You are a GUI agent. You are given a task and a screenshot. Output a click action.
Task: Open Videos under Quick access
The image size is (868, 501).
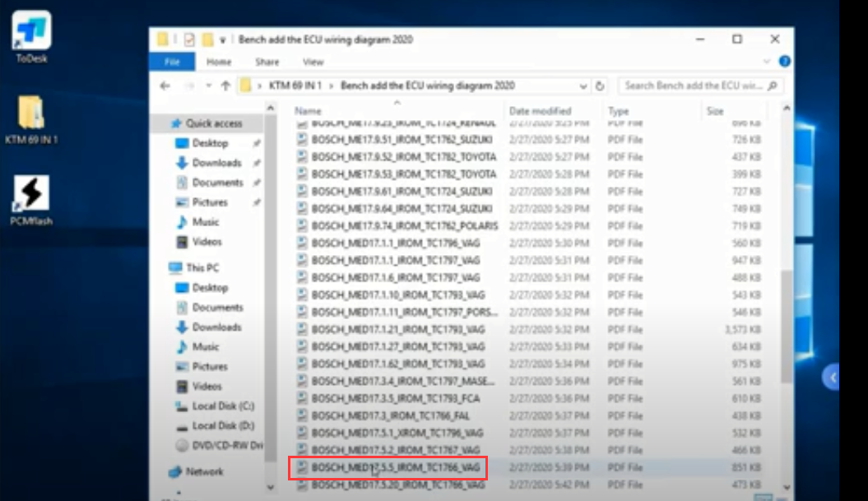tap(206, 242)
